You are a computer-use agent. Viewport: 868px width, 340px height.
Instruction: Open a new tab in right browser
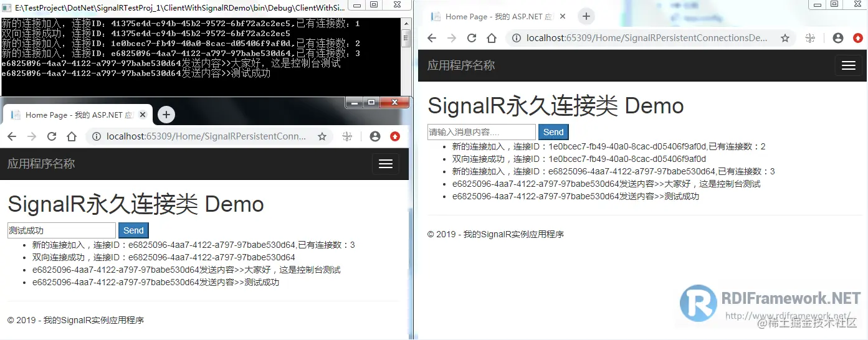(586, 16)
